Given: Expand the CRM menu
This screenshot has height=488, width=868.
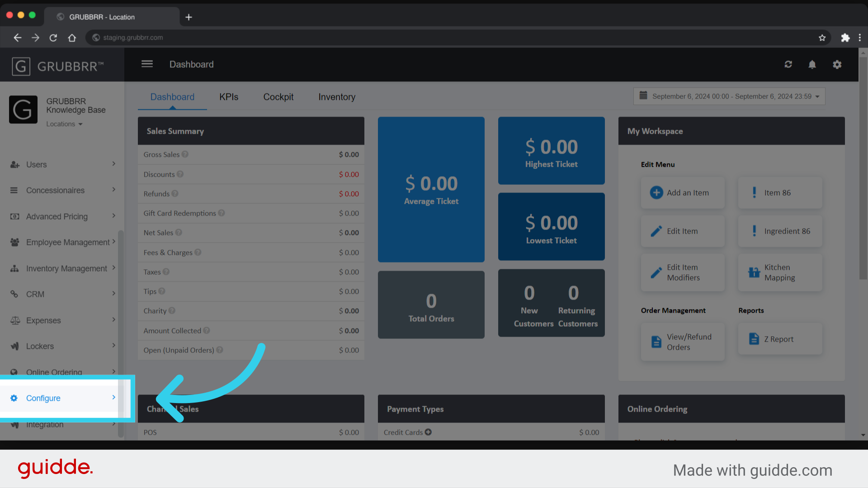Looking at the screenshot, I should (62, 294).
